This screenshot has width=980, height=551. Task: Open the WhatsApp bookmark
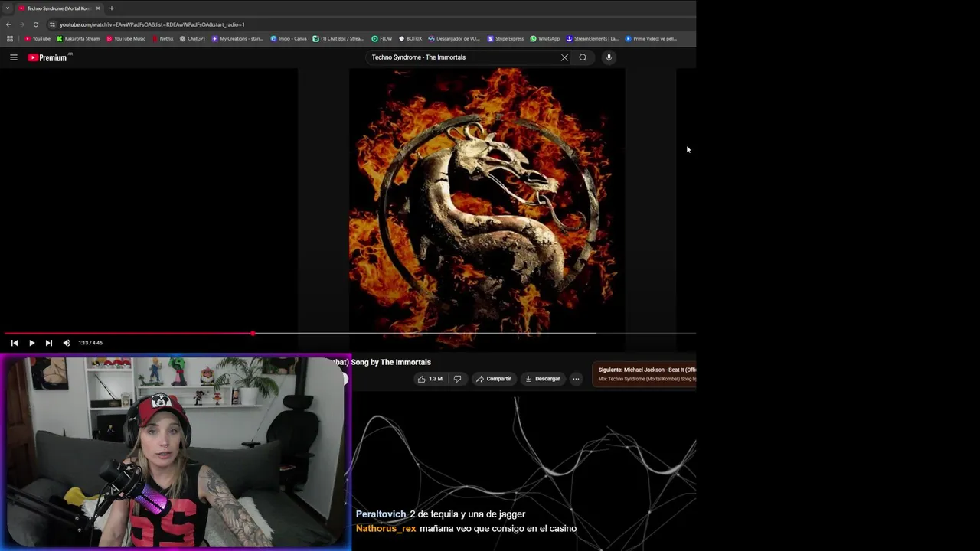click(545, 38)
